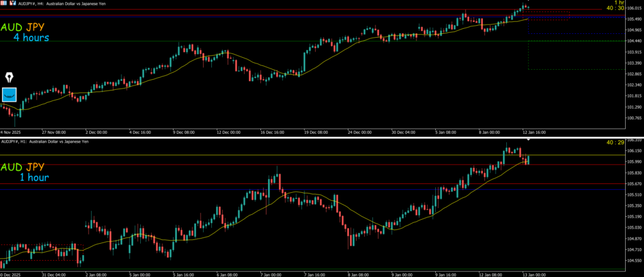This screenshot has height=277, width=644.
Task: Click the 40 : 29 candle timer on H1
Action: (x=614, y=143)
